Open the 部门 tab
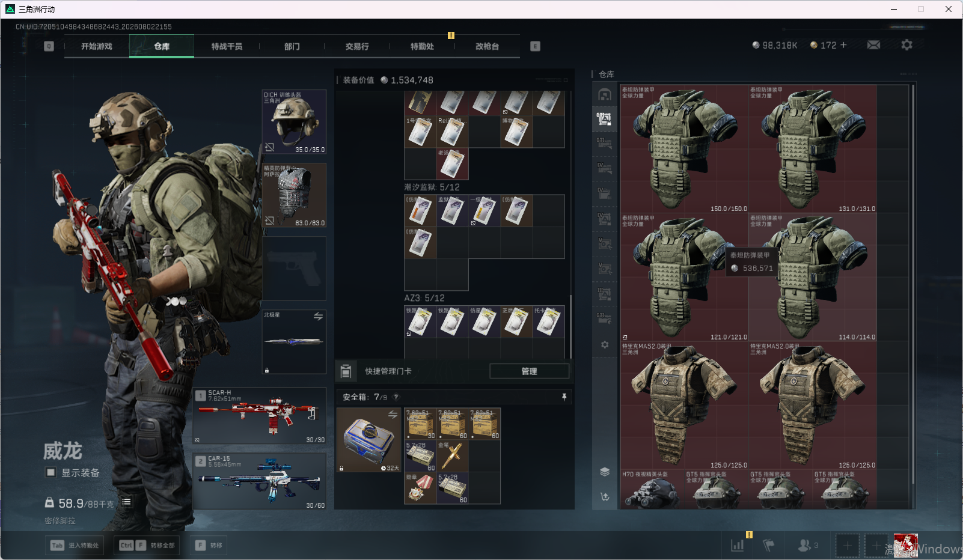 pyautogui.click(x=292, y=46)
